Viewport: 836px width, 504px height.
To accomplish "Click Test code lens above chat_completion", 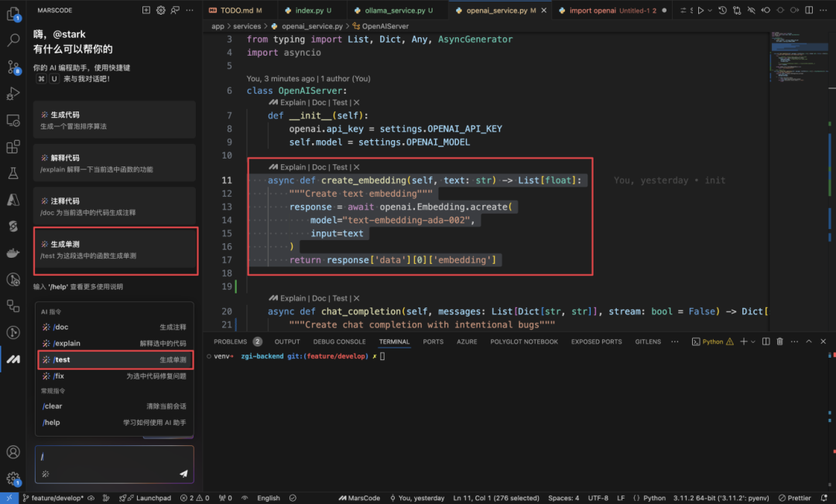I will pos(340,298).
